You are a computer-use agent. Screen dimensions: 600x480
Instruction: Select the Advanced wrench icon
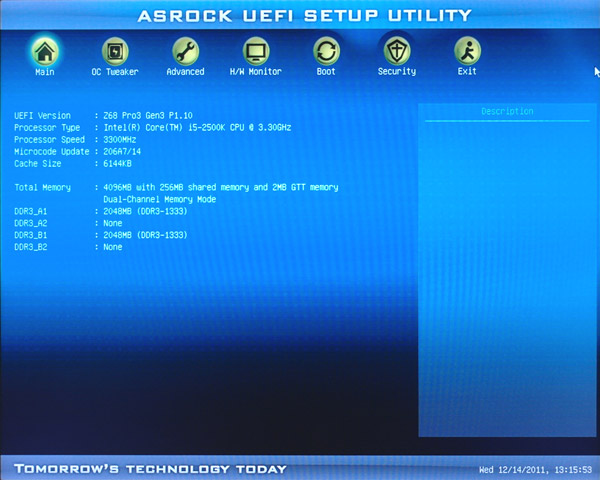185,50
